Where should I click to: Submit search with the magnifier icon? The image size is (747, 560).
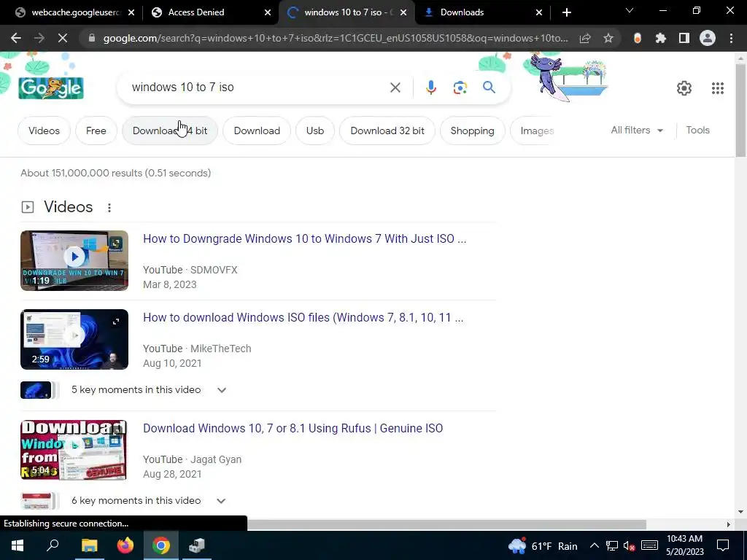pos(489,87)
